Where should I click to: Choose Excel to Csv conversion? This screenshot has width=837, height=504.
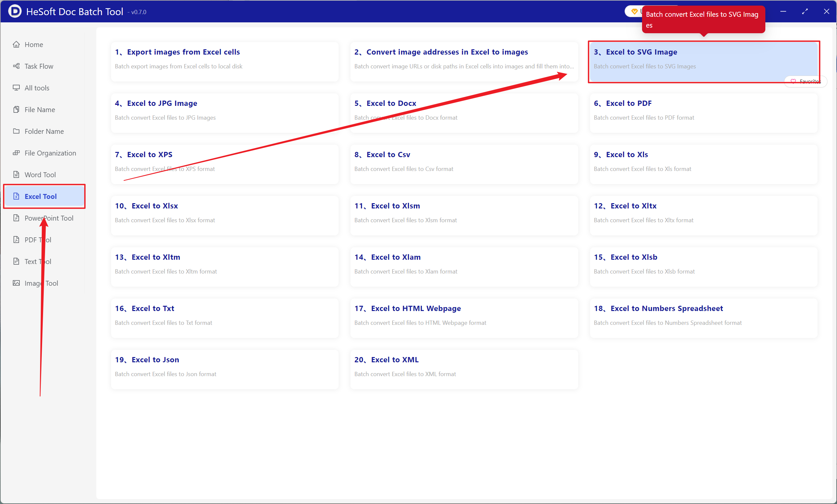coord(464,164)
